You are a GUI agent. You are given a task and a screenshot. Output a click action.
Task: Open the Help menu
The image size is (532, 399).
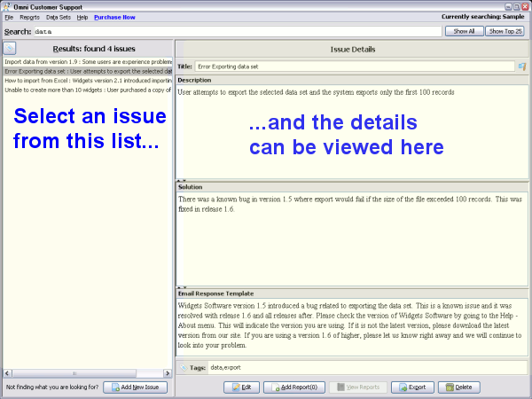coord(82,18)
